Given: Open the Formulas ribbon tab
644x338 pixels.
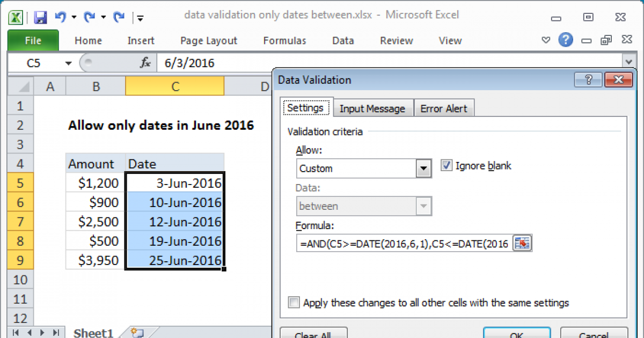Looking at the screenshot, I should click(x=284, y=40).
